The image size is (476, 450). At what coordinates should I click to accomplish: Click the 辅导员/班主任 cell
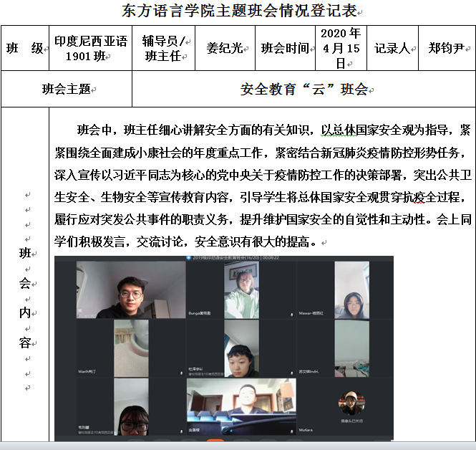point(164,48)
